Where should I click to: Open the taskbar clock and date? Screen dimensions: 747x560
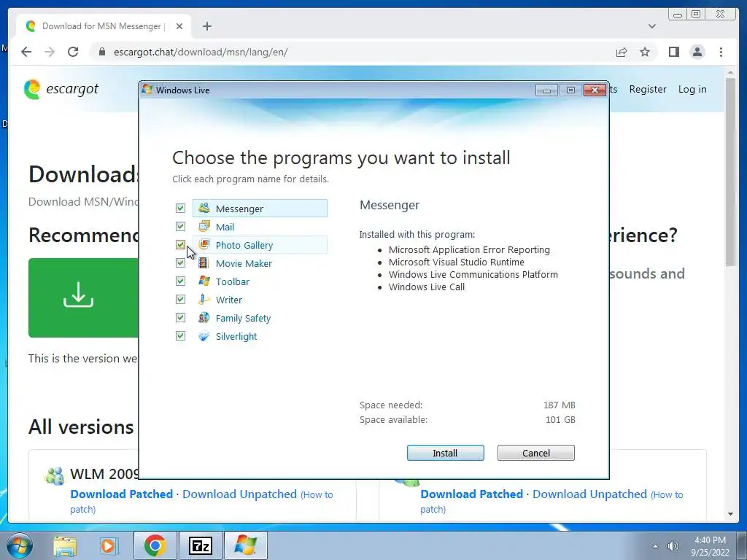pos(710,546)
